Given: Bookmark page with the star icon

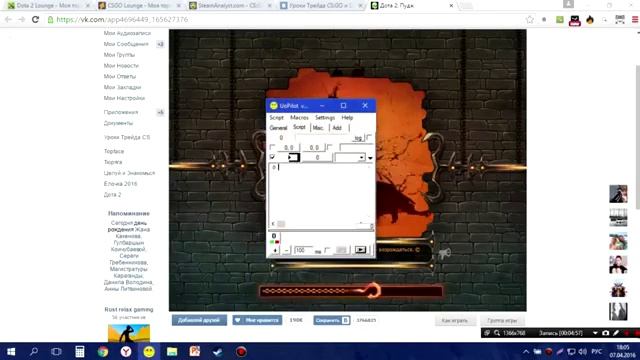Looking at the screenshot, I should click(x=530, y=20).
